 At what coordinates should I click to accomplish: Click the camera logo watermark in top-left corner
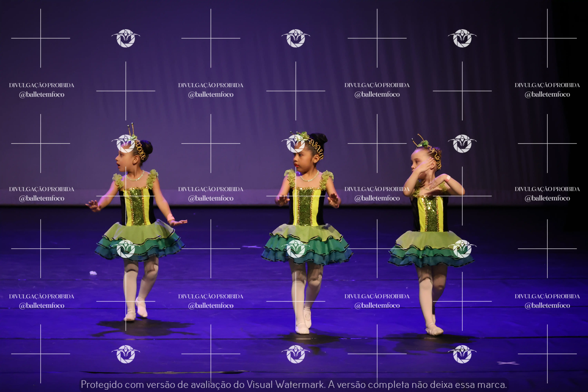pyautogui.click(x=126, y=38)
